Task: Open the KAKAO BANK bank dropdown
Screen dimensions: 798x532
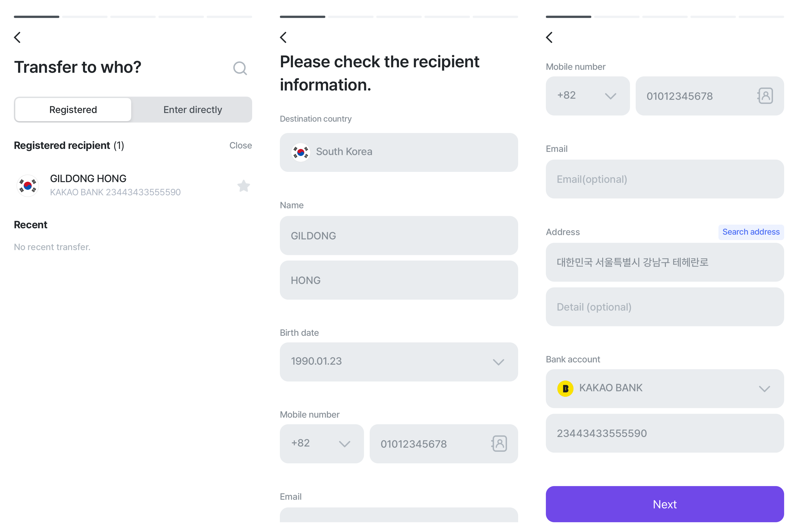Action: click(665, 389)
